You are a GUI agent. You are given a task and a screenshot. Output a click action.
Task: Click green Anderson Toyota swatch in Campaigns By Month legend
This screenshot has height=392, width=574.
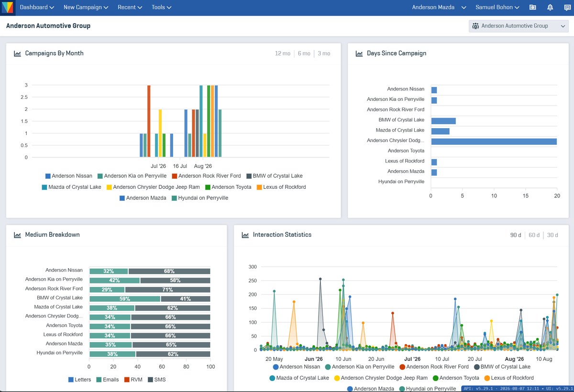point(208,187)
